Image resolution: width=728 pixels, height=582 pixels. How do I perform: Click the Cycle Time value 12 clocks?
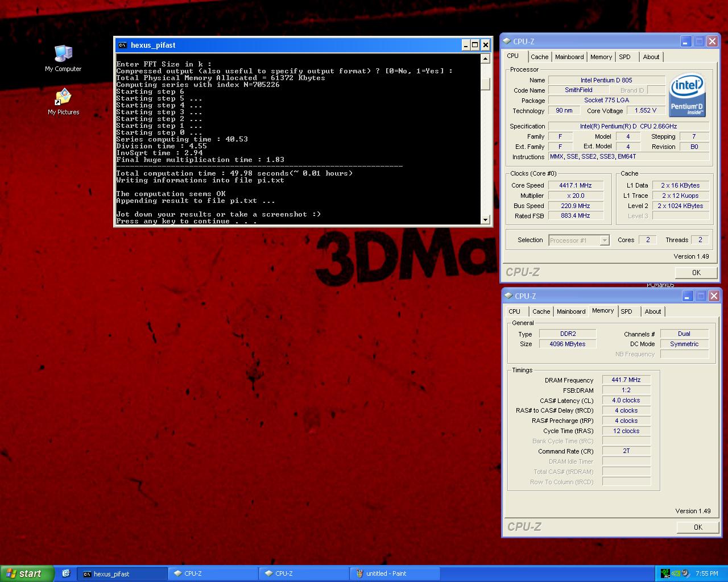click(626, 431)
